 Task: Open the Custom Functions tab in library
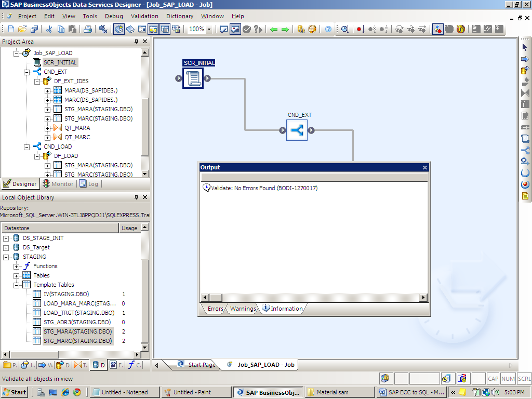tap(135, 365)
